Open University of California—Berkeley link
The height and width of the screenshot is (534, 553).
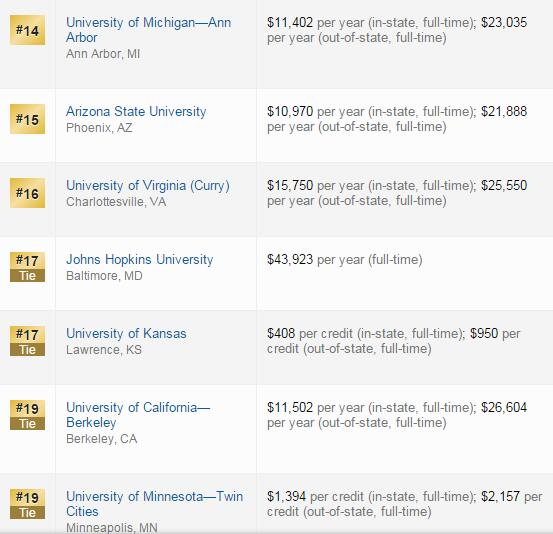click(x=138, y=415)
